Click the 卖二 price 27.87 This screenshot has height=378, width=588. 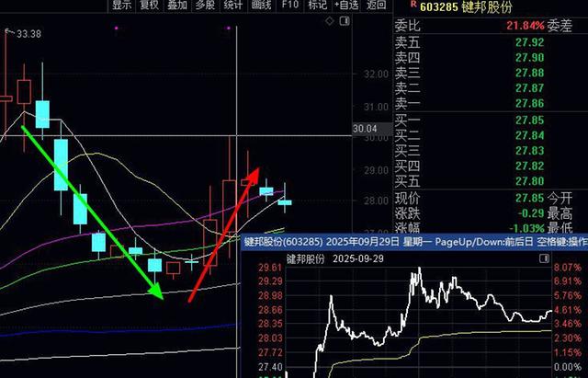(529, 88)
